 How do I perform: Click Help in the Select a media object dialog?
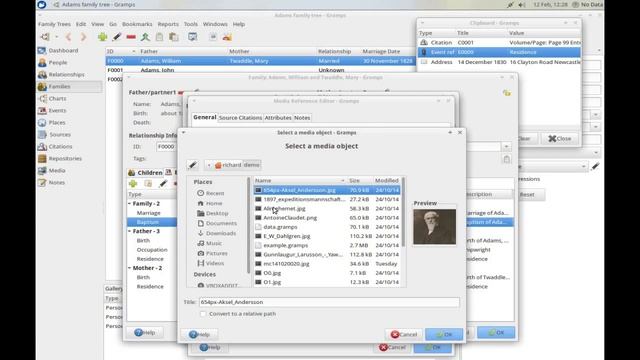click(x=199, y=335)
